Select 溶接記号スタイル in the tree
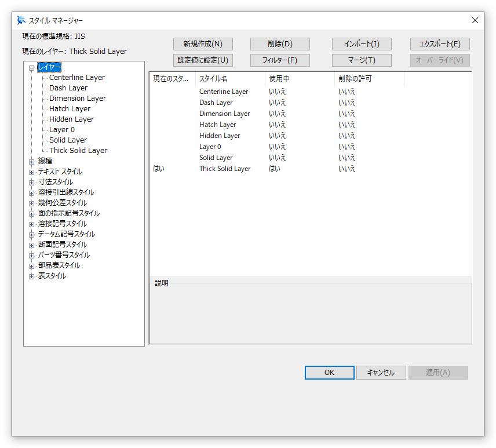The image size is (496, 448). click(63, 224)
